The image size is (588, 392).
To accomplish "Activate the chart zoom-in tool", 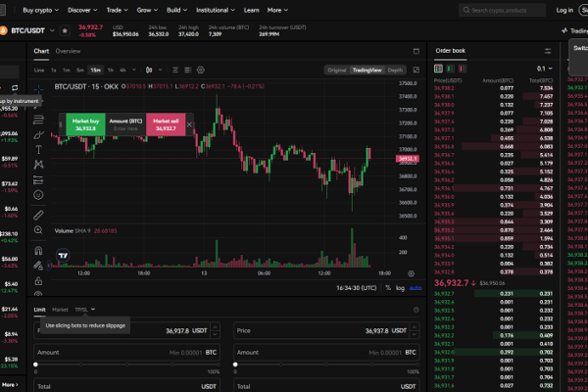I will (38, 230).
